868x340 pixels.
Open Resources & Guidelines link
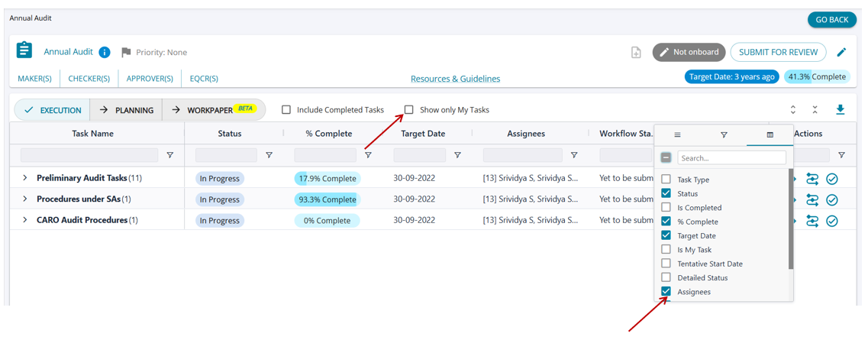(x=455, y=79)
